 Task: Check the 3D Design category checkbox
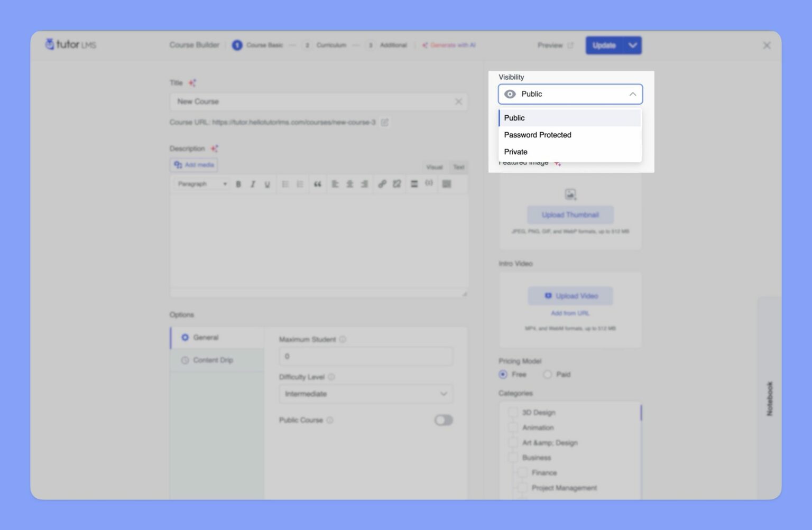click(x=513, y=412)
